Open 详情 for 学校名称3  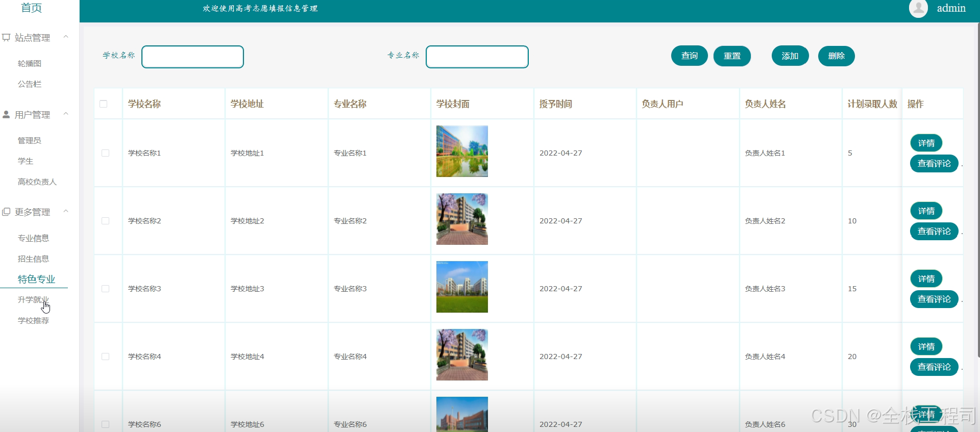[926, 279]
